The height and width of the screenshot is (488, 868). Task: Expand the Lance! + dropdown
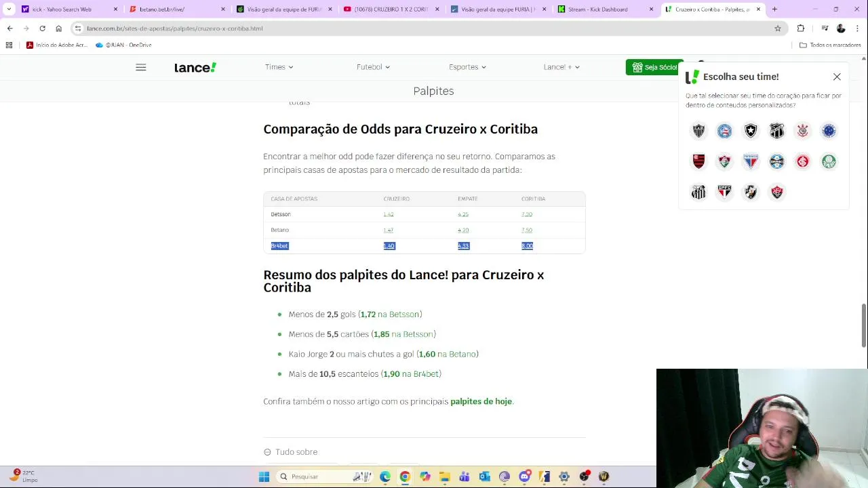561,67
